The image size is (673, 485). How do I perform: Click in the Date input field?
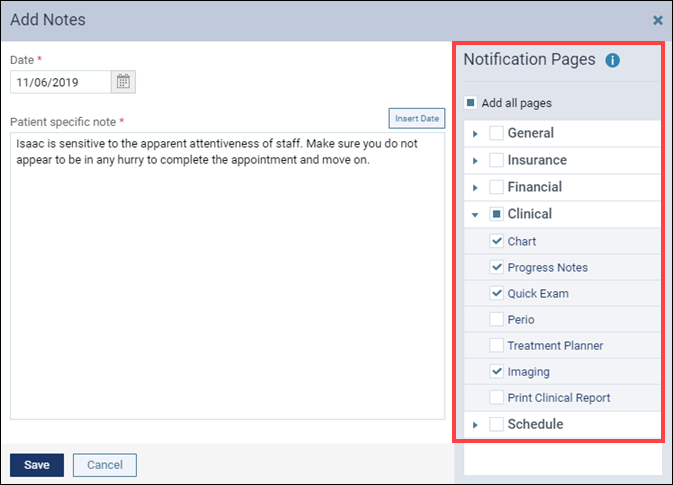pyautogui.click(x=61, y=82)
